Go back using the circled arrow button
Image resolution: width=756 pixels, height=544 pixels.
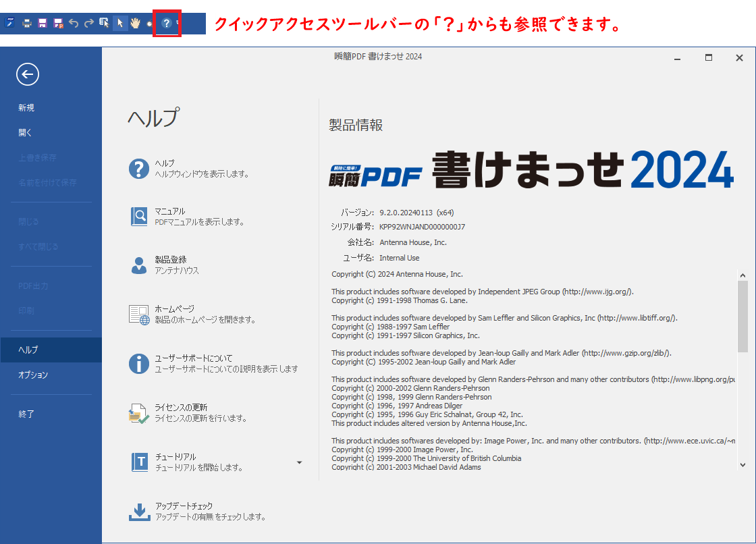(x=28, y=74)
